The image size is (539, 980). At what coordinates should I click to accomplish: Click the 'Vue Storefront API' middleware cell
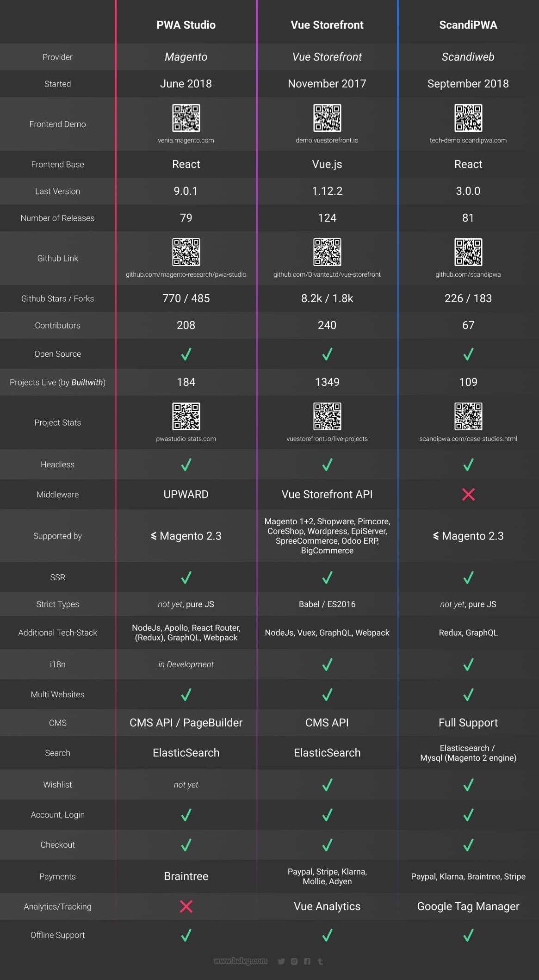(x=327, y=494)
